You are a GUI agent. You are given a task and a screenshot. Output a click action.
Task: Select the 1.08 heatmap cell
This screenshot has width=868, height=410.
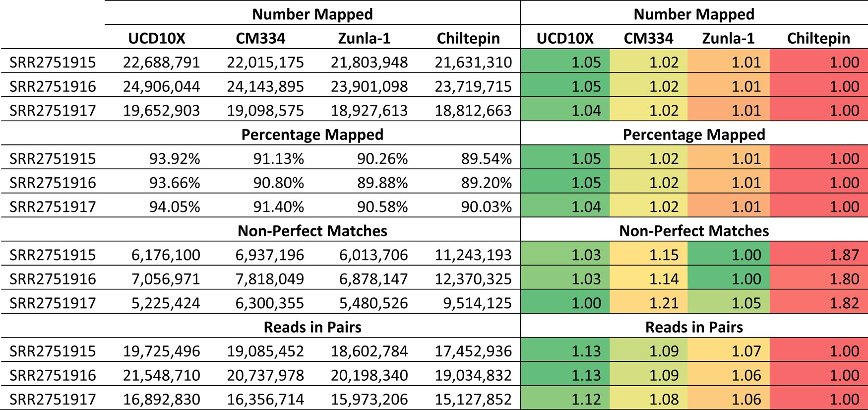point(648,399)
